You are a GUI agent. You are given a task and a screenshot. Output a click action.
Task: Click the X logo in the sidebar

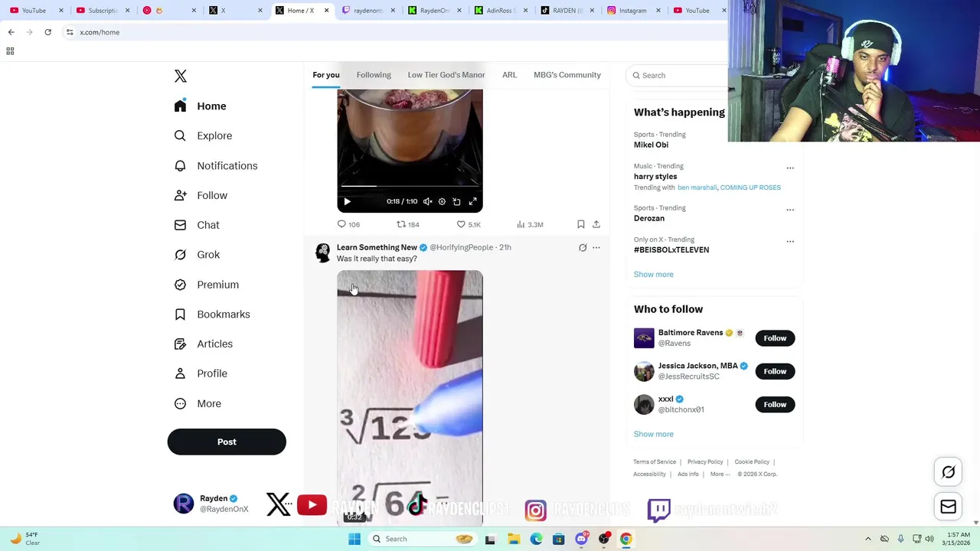(x=181, y=76)
